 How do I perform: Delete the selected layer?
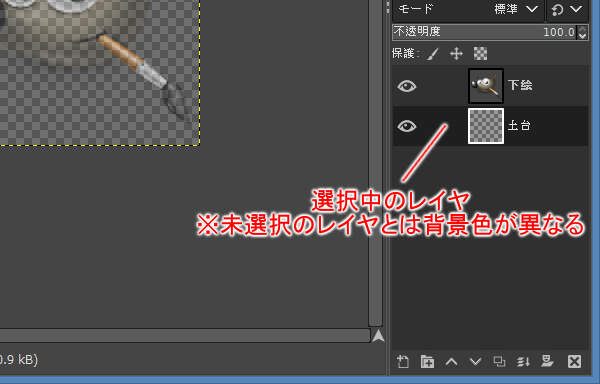(x=574, y=361)
